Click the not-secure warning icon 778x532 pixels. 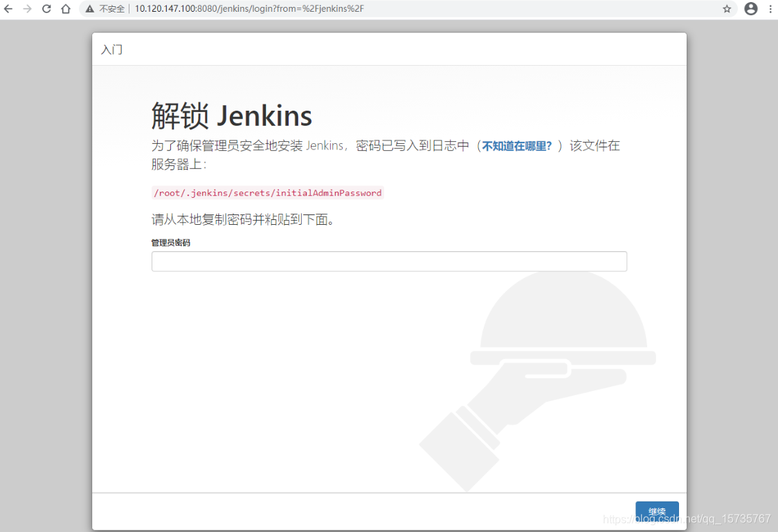click(90, 9)
